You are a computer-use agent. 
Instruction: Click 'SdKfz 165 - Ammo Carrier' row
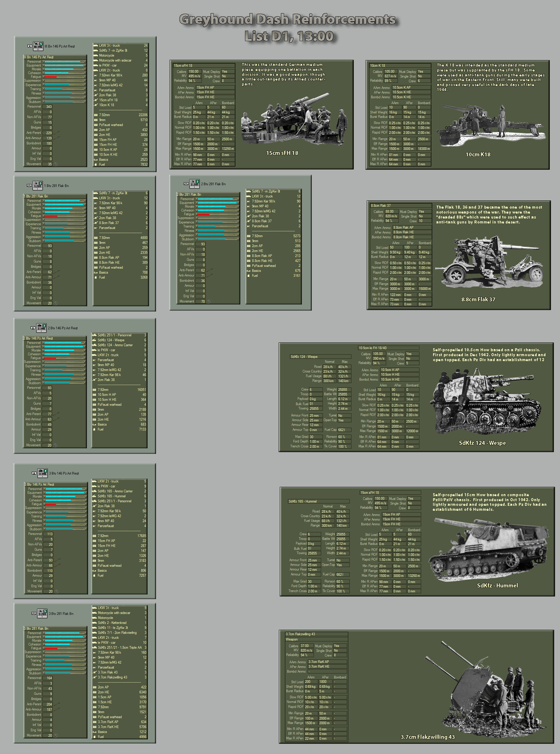point(119,491)
